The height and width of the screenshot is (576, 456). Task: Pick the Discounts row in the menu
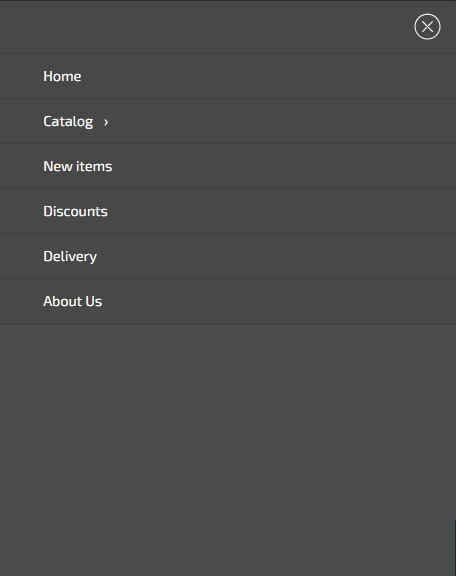[x=228, y=212]
